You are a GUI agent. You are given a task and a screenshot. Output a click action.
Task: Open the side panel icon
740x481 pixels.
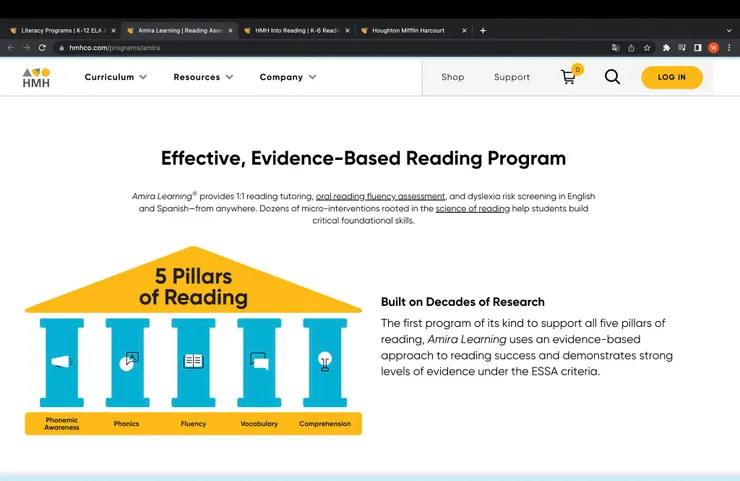[x=698, y=48]
